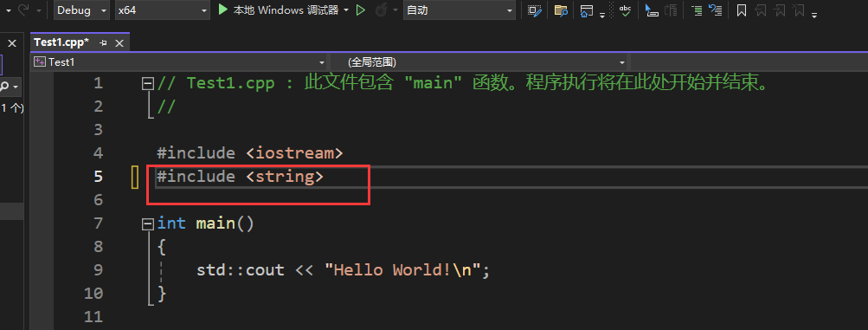Place cursor on the #include <string> line
This screenshot has width=868, height=330.
click(240, 177)
